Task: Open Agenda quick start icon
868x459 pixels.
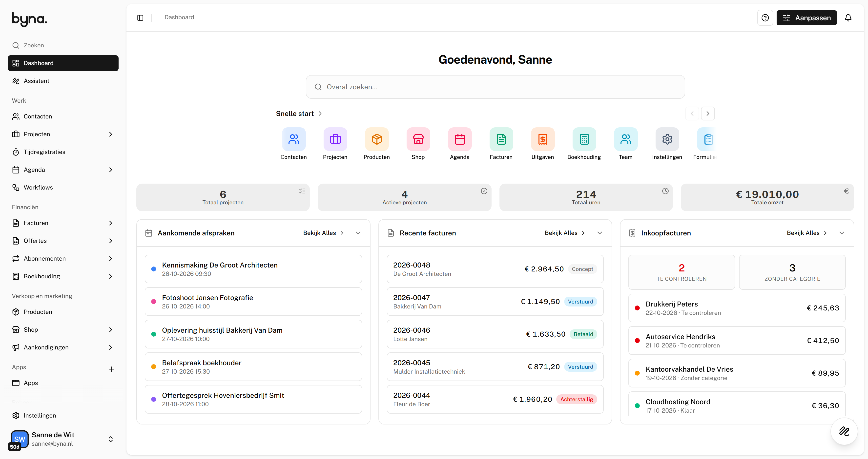Action: tap(460, 139)
